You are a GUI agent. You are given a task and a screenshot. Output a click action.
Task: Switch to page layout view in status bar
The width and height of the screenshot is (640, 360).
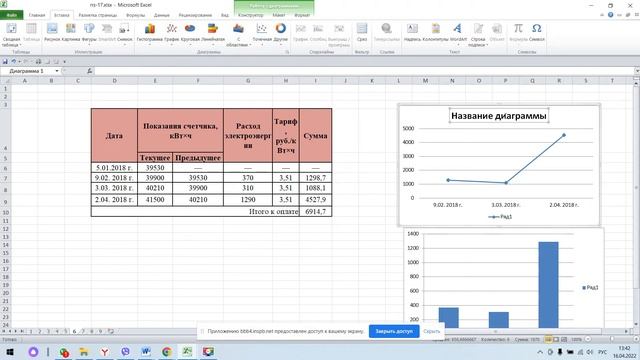tap(556, 339)
